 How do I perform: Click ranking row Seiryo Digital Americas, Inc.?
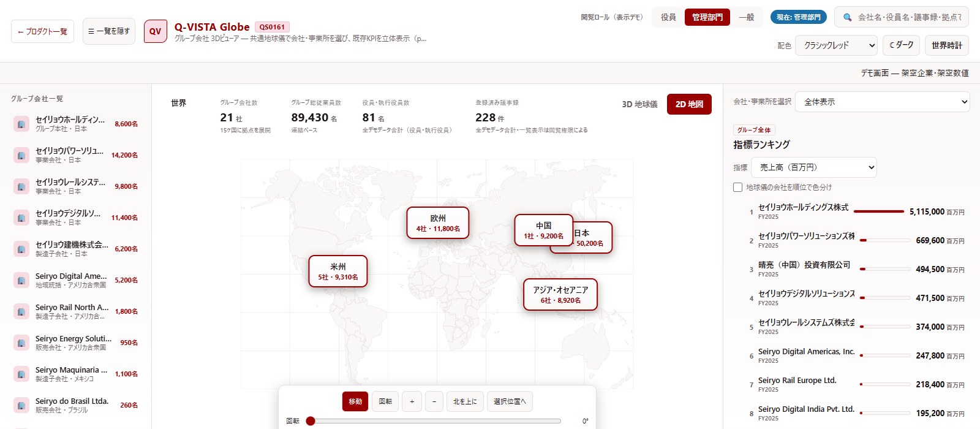(856, 356)
